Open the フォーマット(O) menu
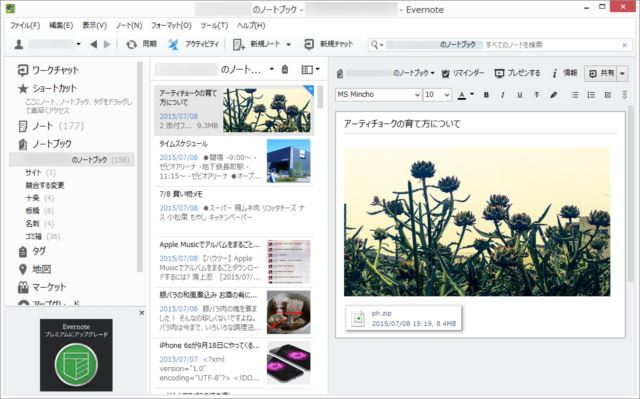 pyautogui.click(x=171, y=25)
